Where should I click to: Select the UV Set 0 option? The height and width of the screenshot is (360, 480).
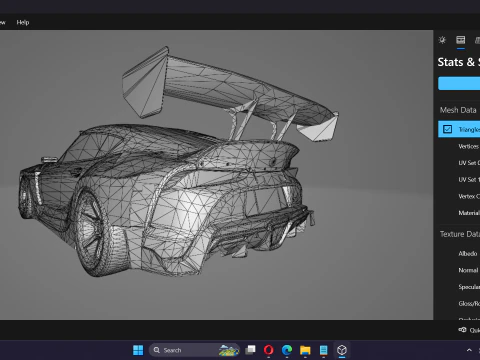tap(469, 163)
